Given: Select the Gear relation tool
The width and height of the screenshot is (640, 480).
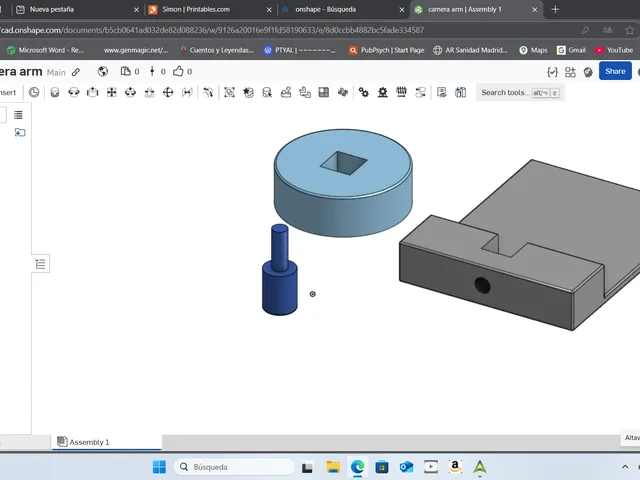Looking at the screenshot, I should point(363,93).
